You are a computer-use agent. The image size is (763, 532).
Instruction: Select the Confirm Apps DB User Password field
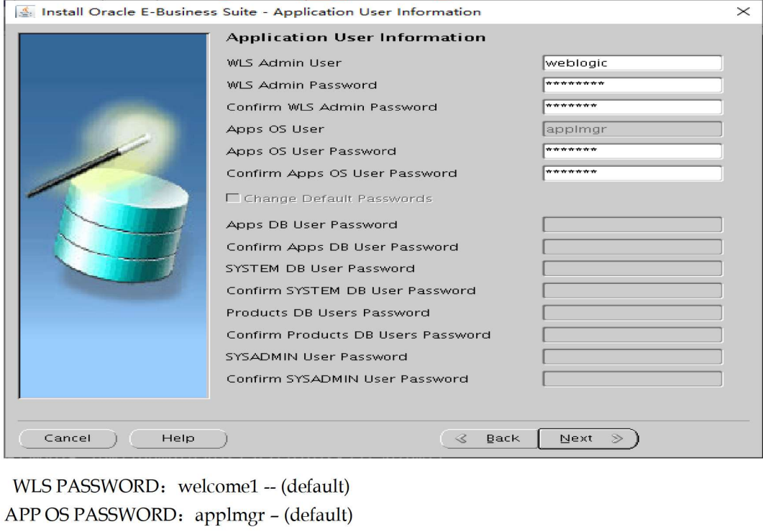633,247
